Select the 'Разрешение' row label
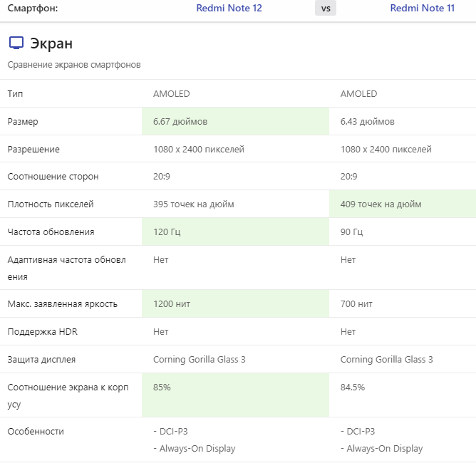Image resolution: width=476 pixels, height=468 pixels. point(33,150)
